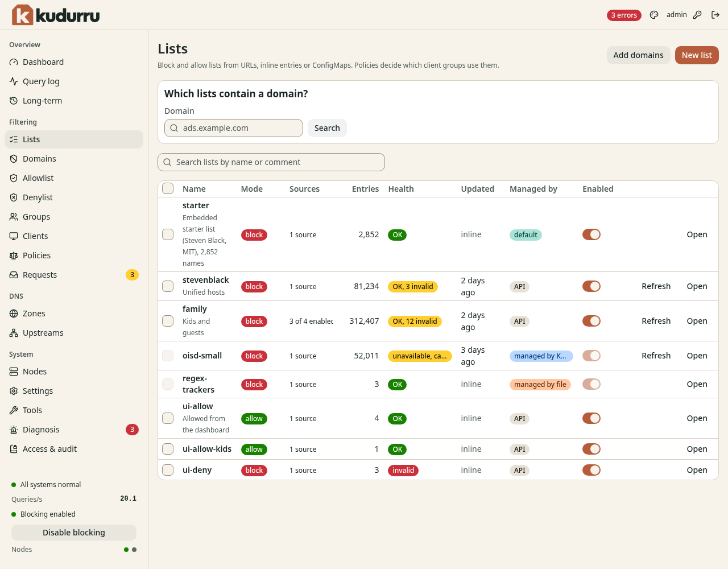
Task: Click the Requests inbox icon
Action: coord(14,275)
